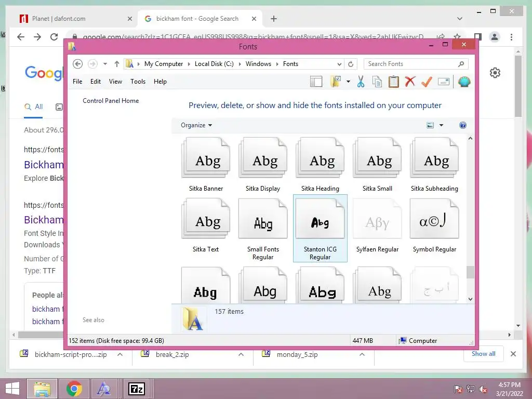Select the Sitka Small font
532x399 pixels.
(x=377, y=165)
